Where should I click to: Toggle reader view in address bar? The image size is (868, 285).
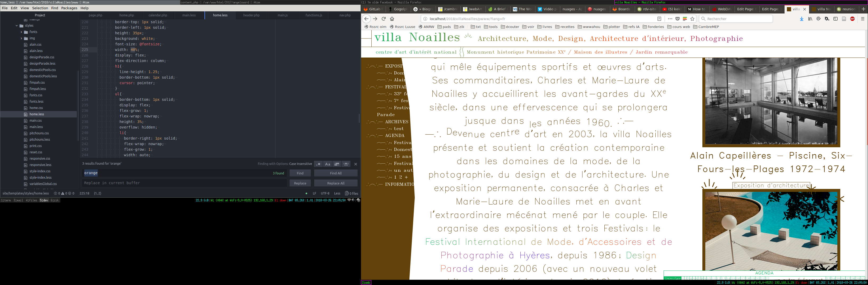[659, 19]
